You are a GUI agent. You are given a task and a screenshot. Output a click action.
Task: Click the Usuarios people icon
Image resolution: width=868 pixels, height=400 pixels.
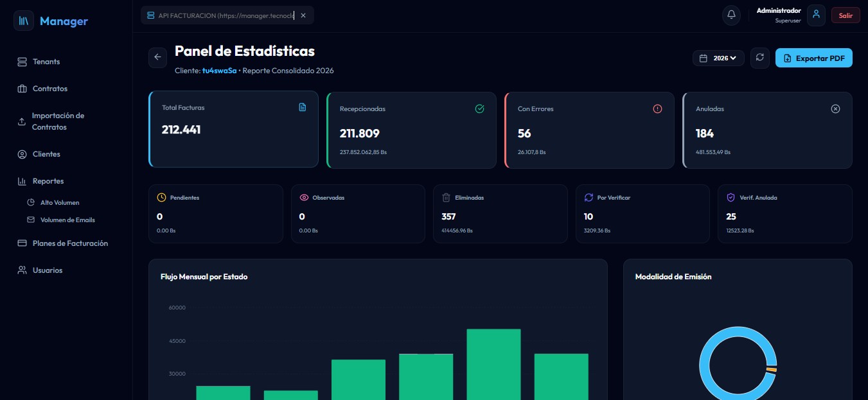(22, 270)
